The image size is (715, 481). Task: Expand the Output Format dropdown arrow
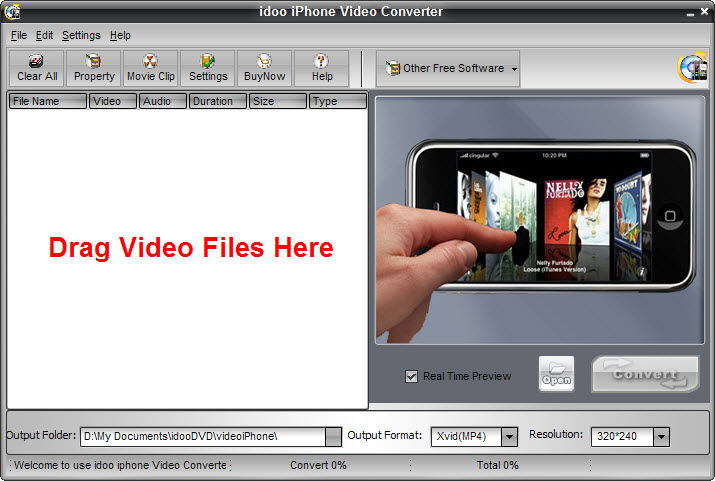[x=509, y=437]
